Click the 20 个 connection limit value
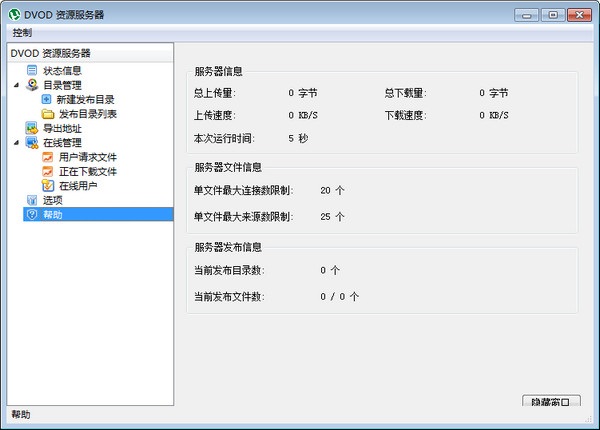The height and width of the screenshot is (430, 600). [x=332, y=190]
